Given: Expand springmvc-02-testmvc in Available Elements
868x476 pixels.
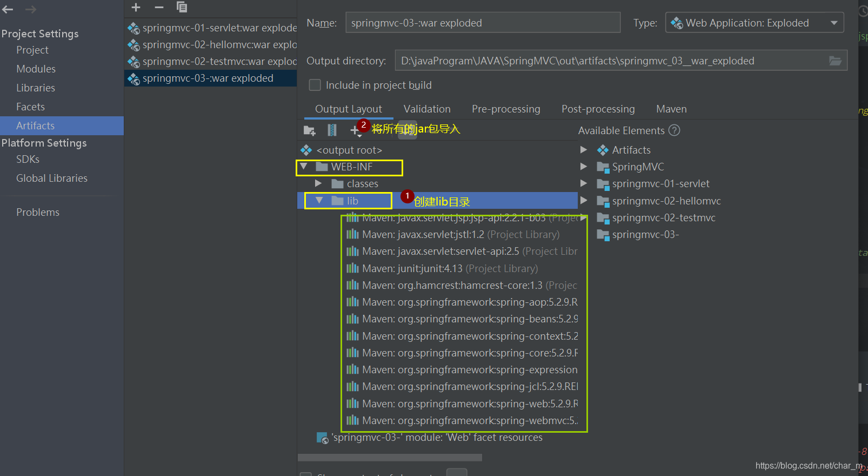Looking at the screenshot, I should [x=584, y=217].
